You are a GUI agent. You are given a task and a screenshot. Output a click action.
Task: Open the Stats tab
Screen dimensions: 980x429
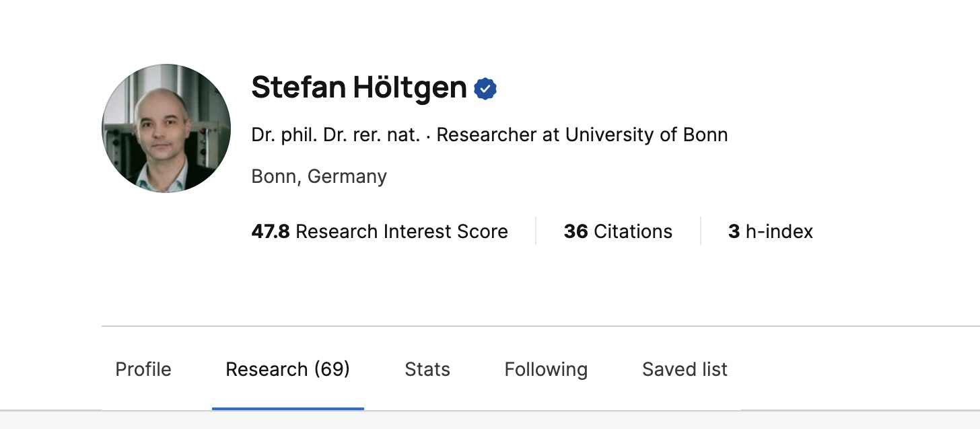click(x=427, y=369)
